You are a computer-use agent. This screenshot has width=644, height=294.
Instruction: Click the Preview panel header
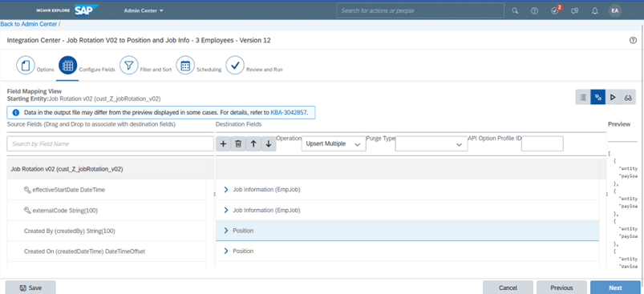click(x=619, y=124)
